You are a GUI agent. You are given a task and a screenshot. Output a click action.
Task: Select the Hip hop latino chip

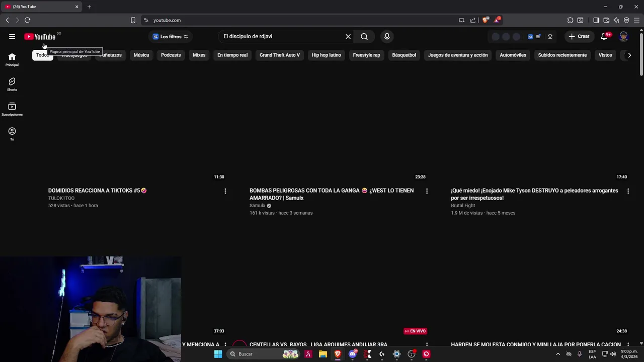pyautogui.click(x=326, y=55)
